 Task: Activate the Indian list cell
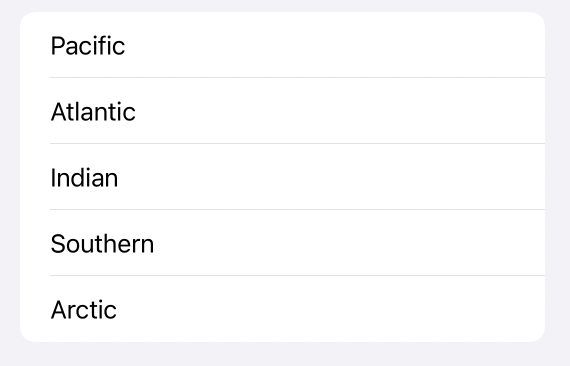point(282,177)
